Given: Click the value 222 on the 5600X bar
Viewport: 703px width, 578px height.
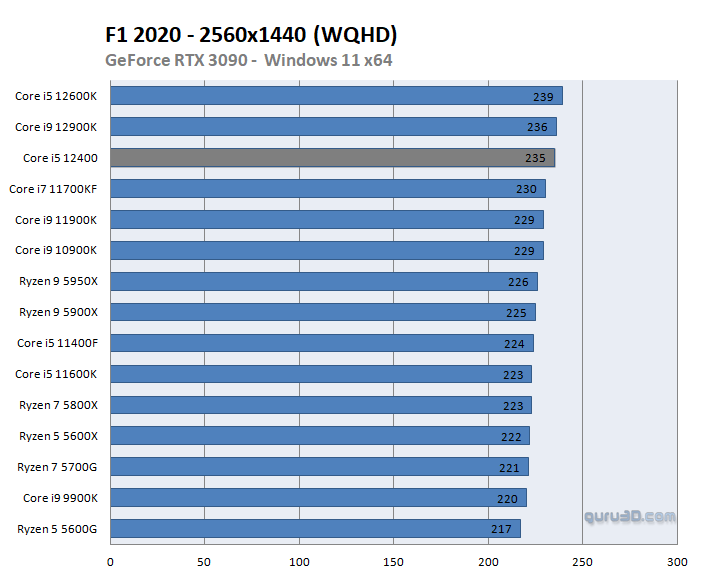Looking at the screenshot, I should click(x=511, y=437).
